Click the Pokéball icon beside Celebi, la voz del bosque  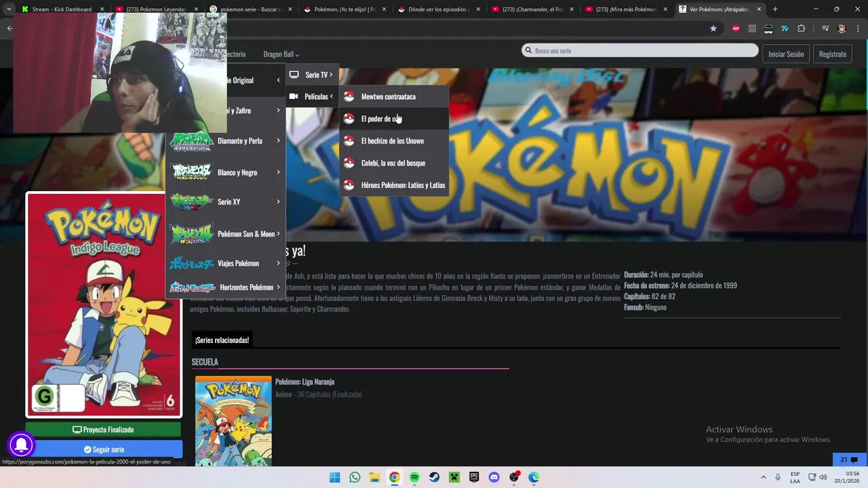[x=349, y=163]
